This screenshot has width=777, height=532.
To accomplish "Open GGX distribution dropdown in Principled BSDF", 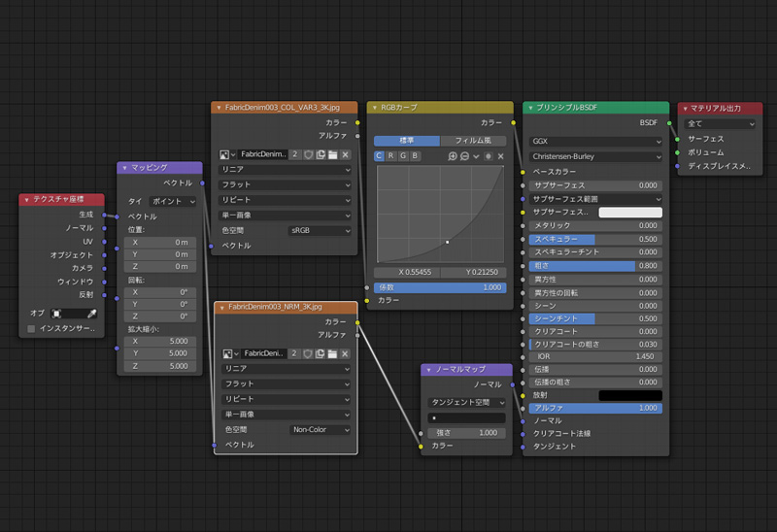I will click(594, 141).
